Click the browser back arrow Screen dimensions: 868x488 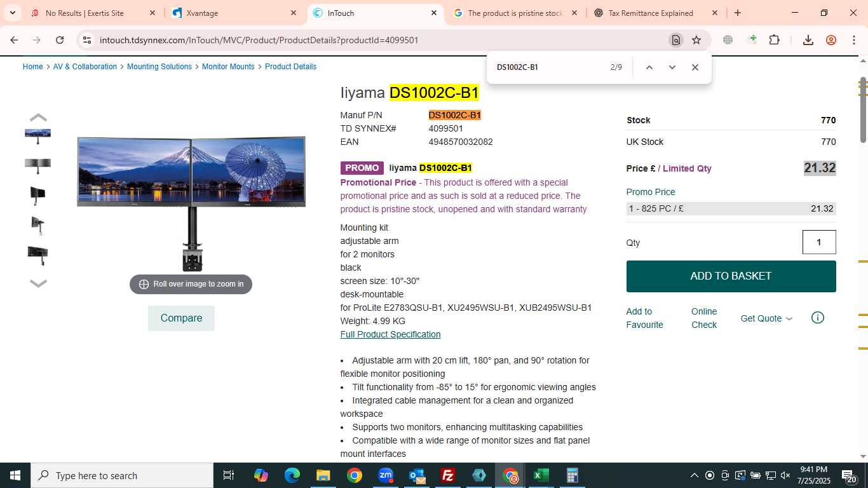pos(14,40)
